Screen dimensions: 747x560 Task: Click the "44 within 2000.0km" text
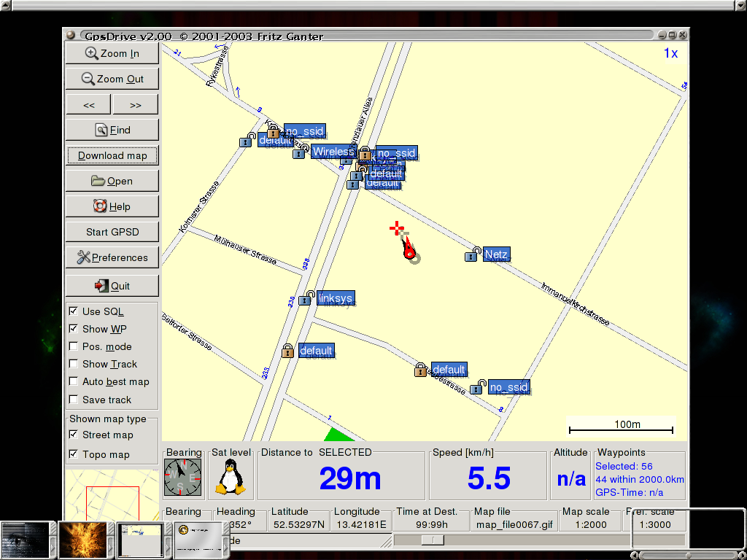pos(640,480)
